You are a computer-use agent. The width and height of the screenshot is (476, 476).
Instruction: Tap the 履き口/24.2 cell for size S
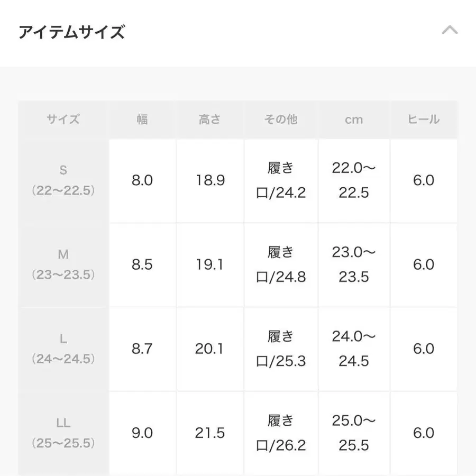[x=281, y=180]
